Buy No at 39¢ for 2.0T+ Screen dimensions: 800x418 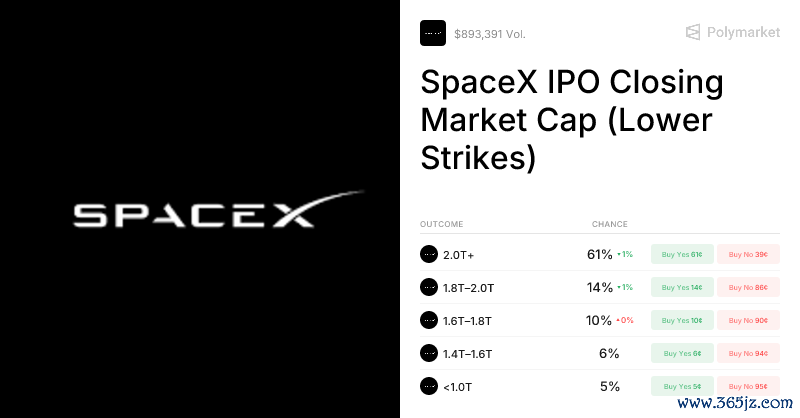click(748, 254)
